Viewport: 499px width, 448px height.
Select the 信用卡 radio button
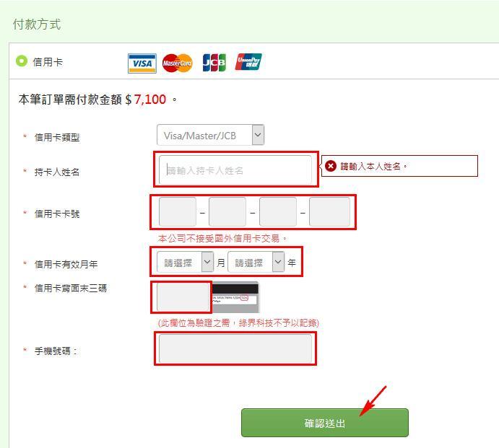coord(22,61)
